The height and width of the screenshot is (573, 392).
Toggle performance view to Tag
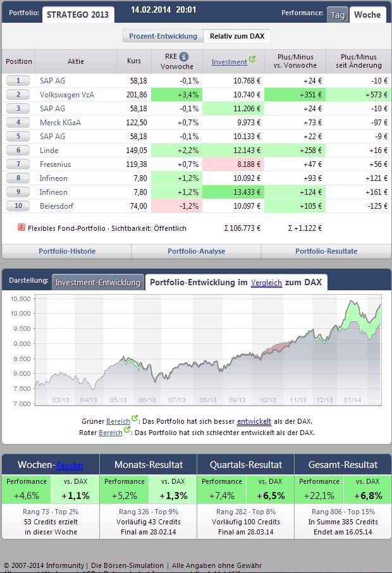[x=338, y=15]
